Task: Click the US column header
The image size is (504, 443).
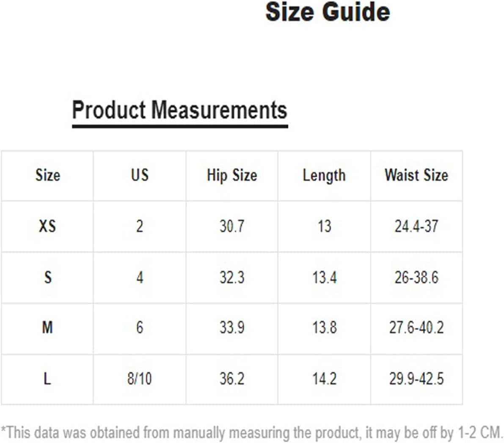Action: pyautogui.click(x=140, y=175)
